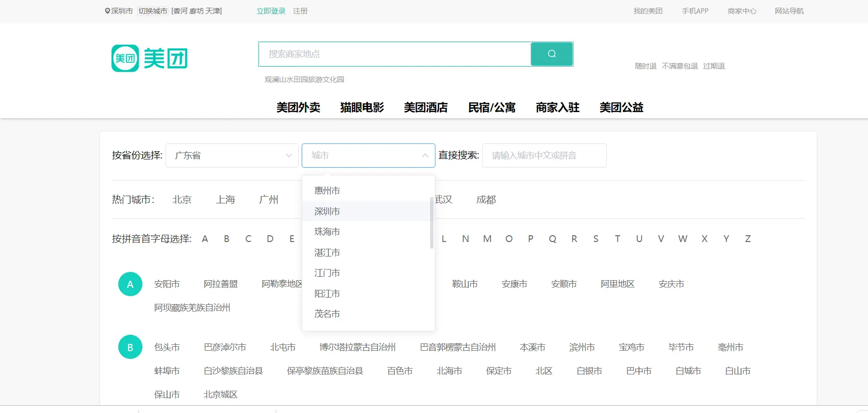The width and height of the screenshot is (868, 413).
Task: Click the 切换城市 switch city button
Action: click(153, 11)
